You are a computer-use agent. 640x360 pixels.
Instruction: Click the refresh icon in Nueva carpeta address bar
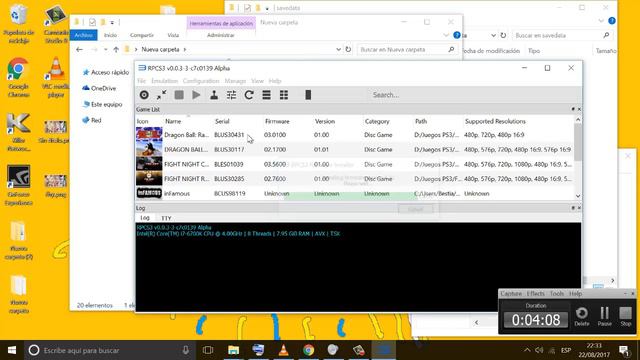[348, 49]
